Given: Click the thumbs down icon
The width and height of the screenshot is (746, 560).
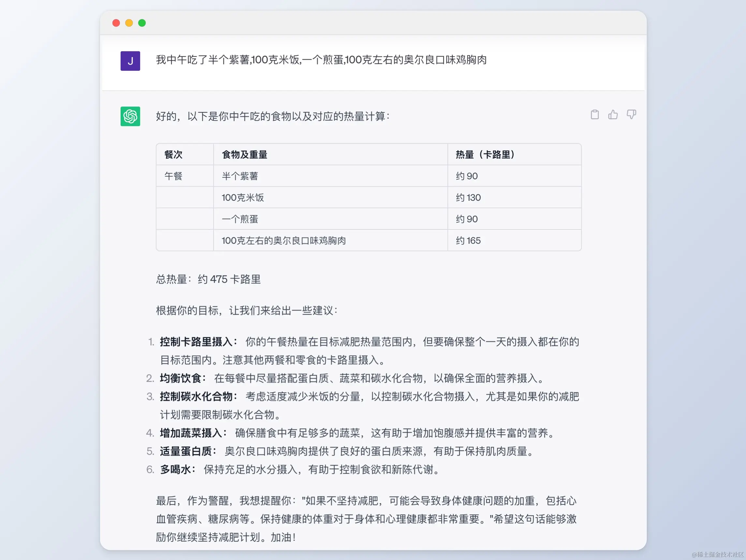Looking at the screenshot, I should (x=631, y=115).
